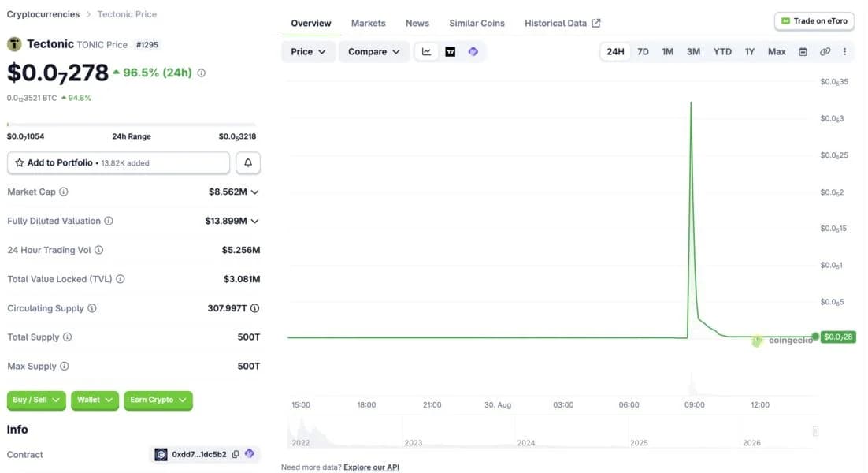
Task: Click the #1295 rank badge
Action: pos(147,44)
